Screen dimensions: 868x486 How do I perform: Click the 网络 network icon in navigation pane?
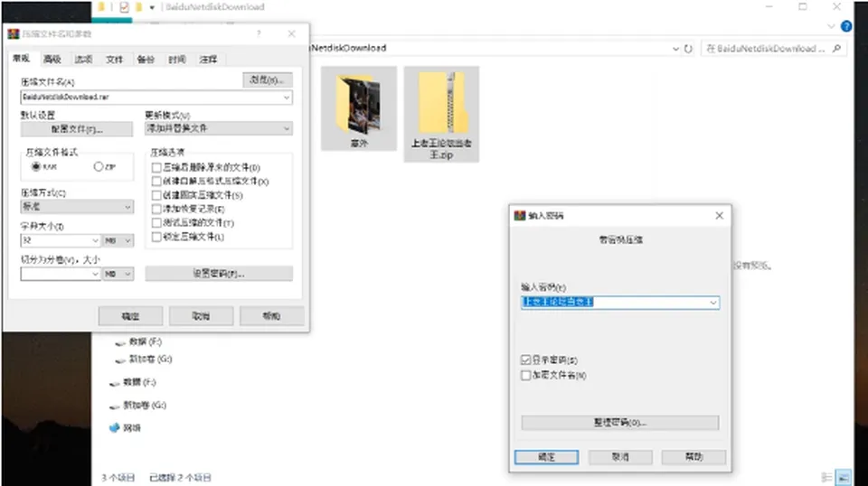coord(114,427)
